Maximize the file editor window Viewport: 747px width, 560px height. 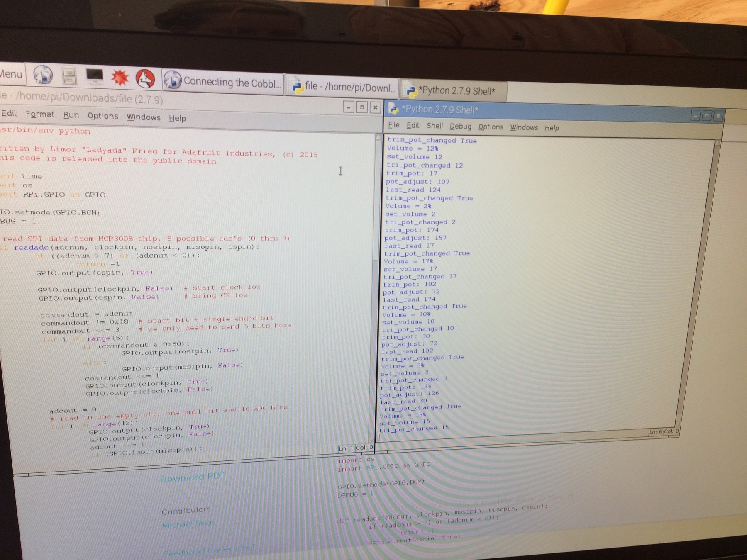click(x=362, y=107)
